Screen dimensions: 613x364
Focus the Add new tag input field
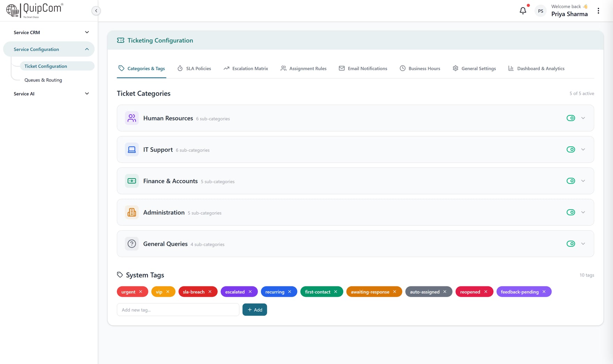click(178, 310)
